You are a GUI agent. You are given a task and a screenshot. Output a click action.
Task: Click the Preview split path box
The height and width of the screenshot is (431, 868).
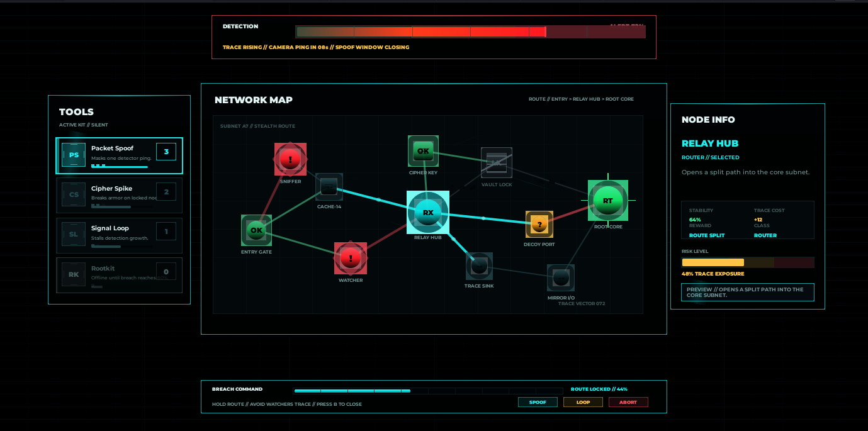pos(748,293)
